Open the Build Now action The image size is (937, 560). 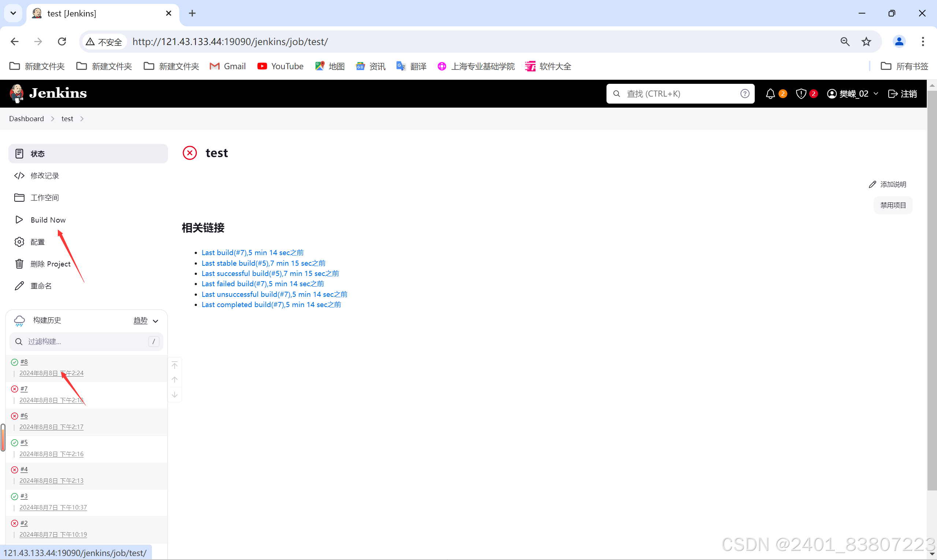tap(48, 220)
